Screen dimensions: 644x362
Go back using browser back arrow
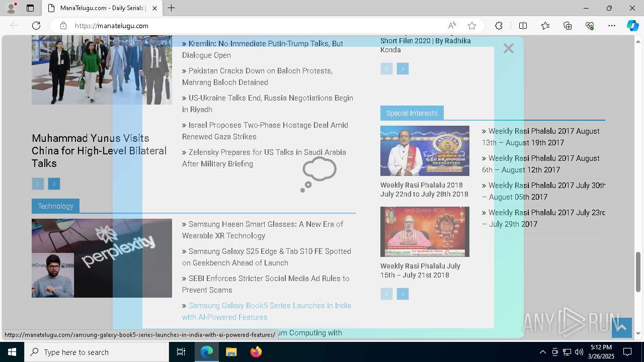pos(14,26)
